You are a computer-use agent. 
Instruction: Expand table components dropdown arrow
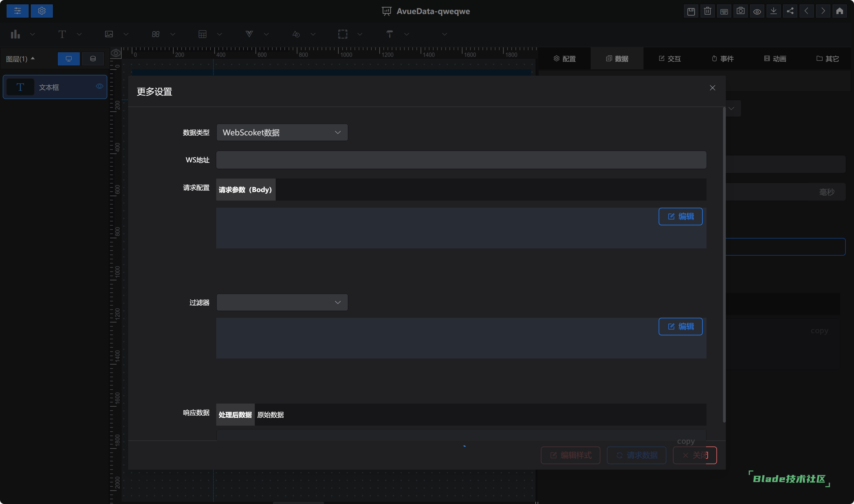pos(219,34)
